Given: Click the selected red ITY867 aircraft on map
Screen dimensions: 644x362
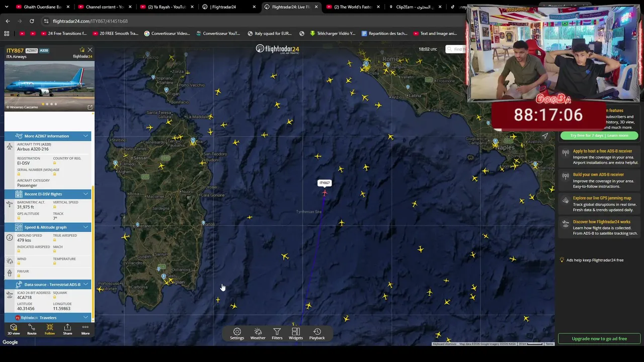Looking at the screenshot, I should (x=325, y=193).
